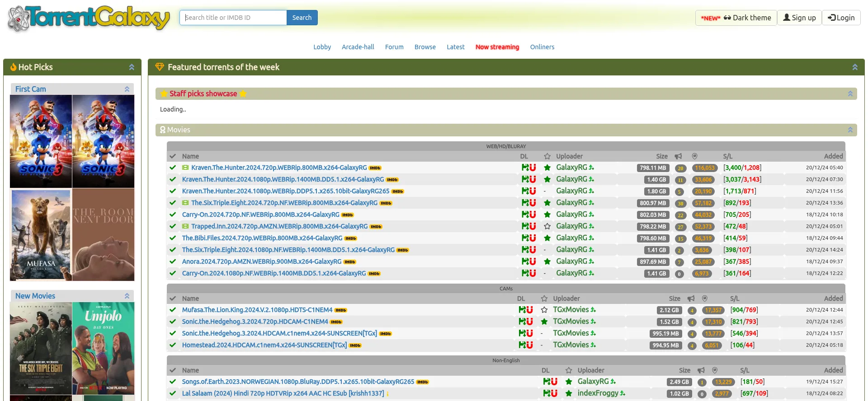The width and height of the screenshot is (868, 401).
Task: Open the Latest torrents page
Action: pos(456,47)
